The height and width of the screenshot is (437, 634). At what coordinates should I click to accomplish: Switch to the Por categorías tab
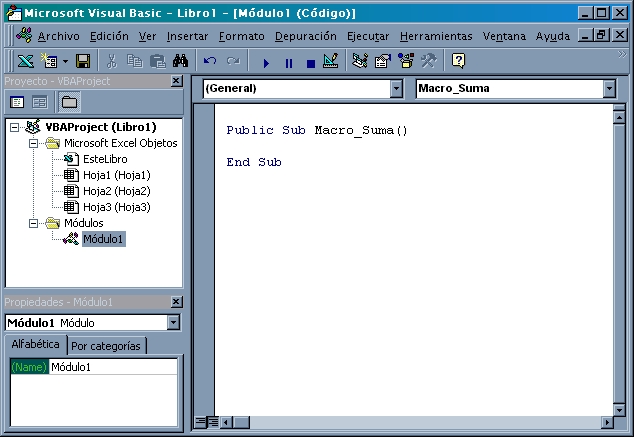[107, 346]
